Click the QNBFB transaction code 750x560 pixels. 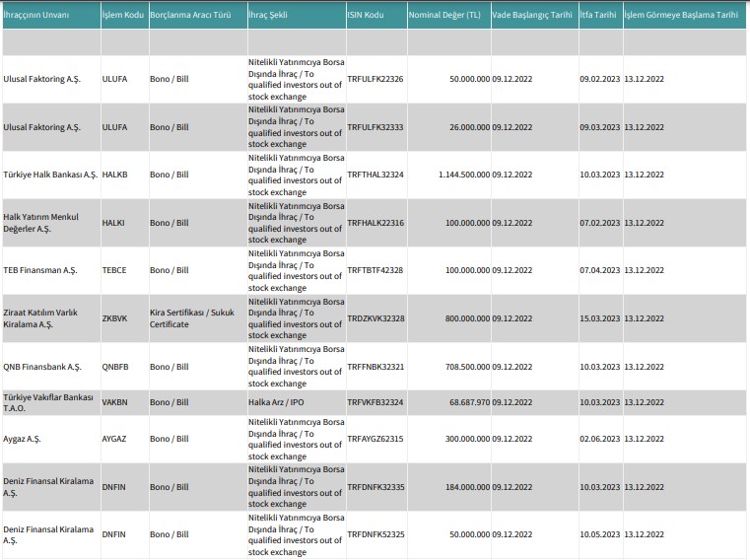tap(115, 367)
